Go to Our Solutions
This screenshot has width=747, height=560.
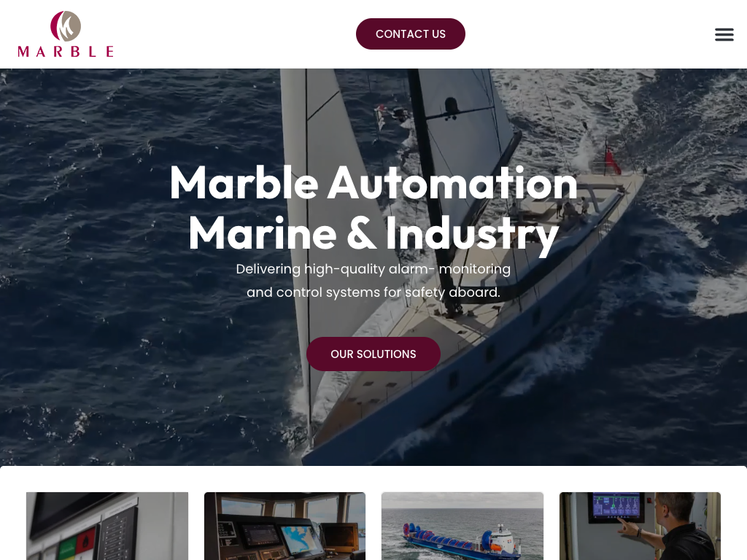point(373,354)
